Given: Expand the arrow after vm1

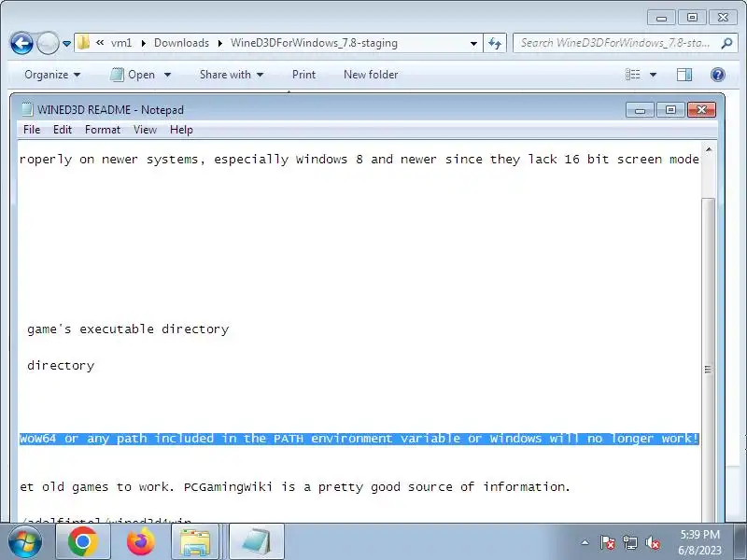Looking at the screenshot, I should click(x=143, y=43).
